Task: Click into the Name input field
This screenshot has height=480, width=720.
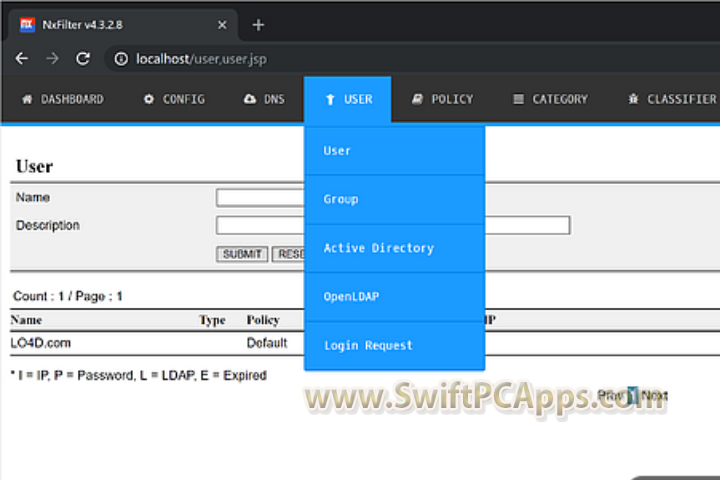Action: (260, 198)
